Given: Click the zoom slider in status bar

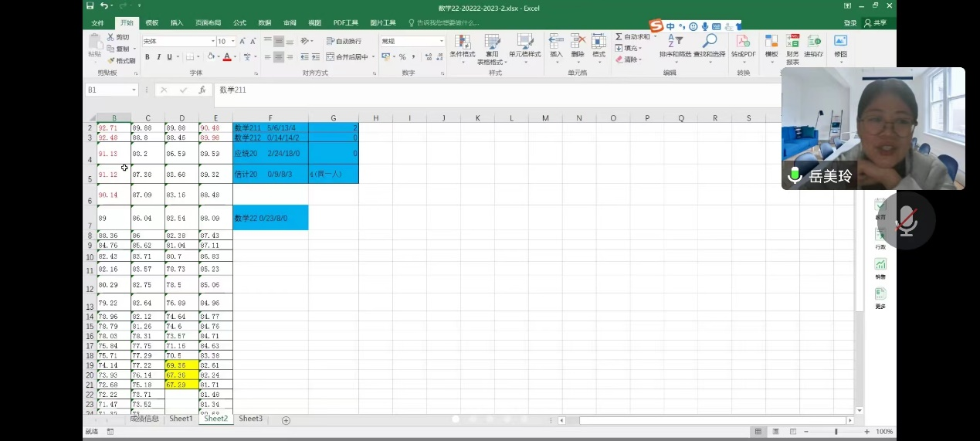Looking at the screenshot, I should [x=836, y=432].
